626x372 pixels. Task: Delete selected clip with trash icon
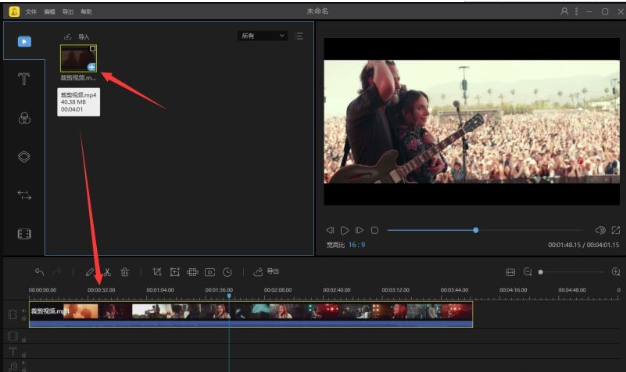[125, 272]
